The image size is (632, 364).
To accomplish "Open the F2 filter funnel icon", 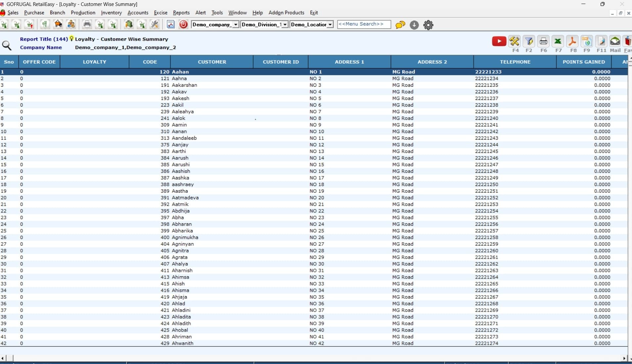I will pyautogui.click(x=529, y=41).
